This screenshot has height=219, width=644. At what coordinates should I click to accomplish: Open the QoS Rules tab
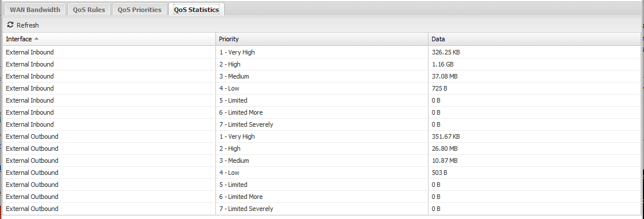[88, 9]
